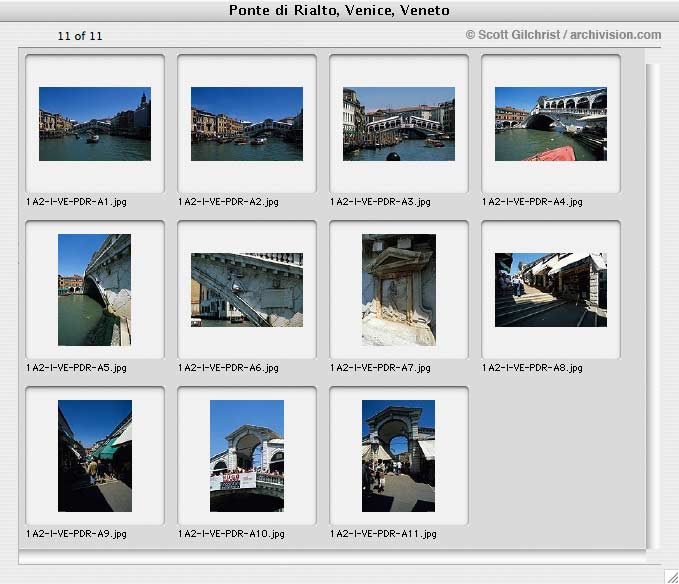Click the filename label 1A2-I-VE-PDR-A11.jpg
The width and height of the screenshot is (679, 584).
[384, 534]
